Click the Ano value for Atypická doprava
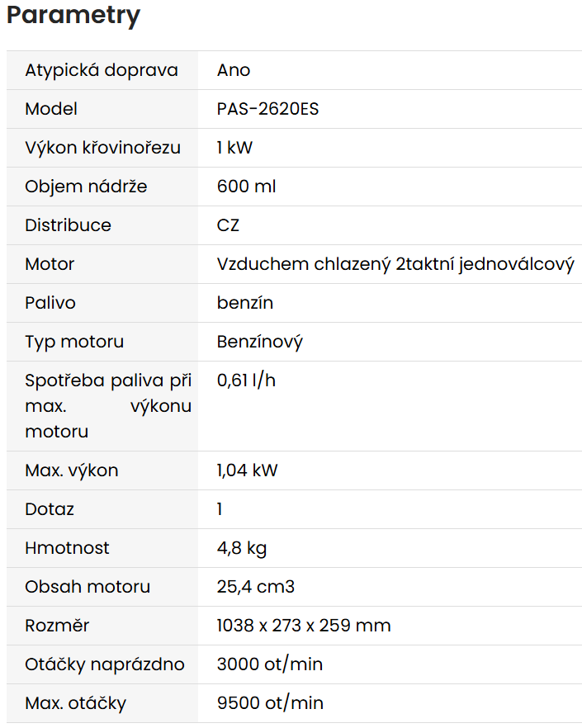Viewport: 582px width, 728px height. coord(233,70)
